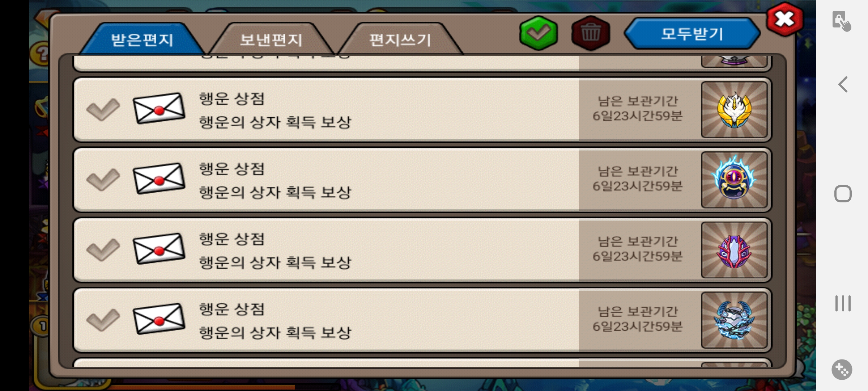Check the second 행운 상점 letter checkmark

[x=103, y=179]
